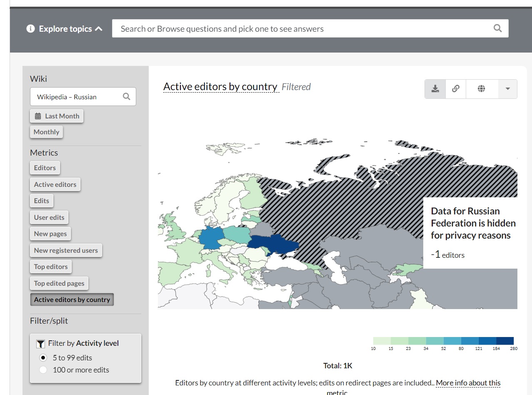Click the darkest blue legend swatch
Screen dimensions: 532x395
point(505,341)
